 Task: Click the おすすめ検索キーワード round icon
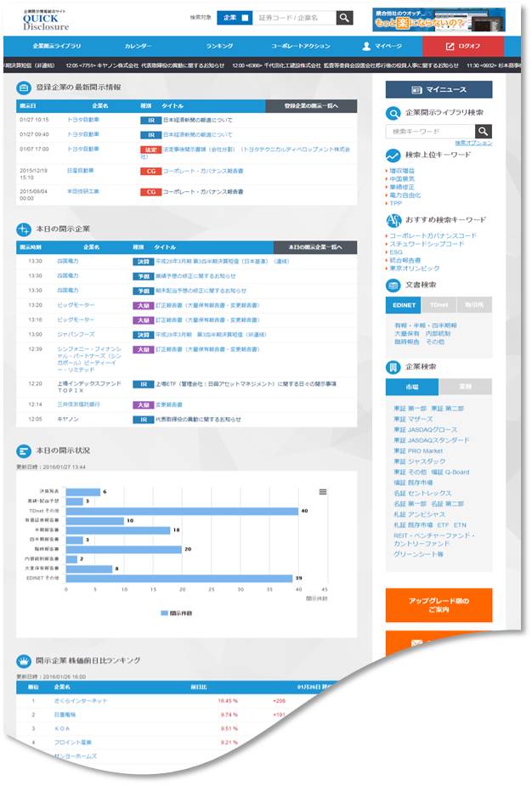tap(393, 220)
